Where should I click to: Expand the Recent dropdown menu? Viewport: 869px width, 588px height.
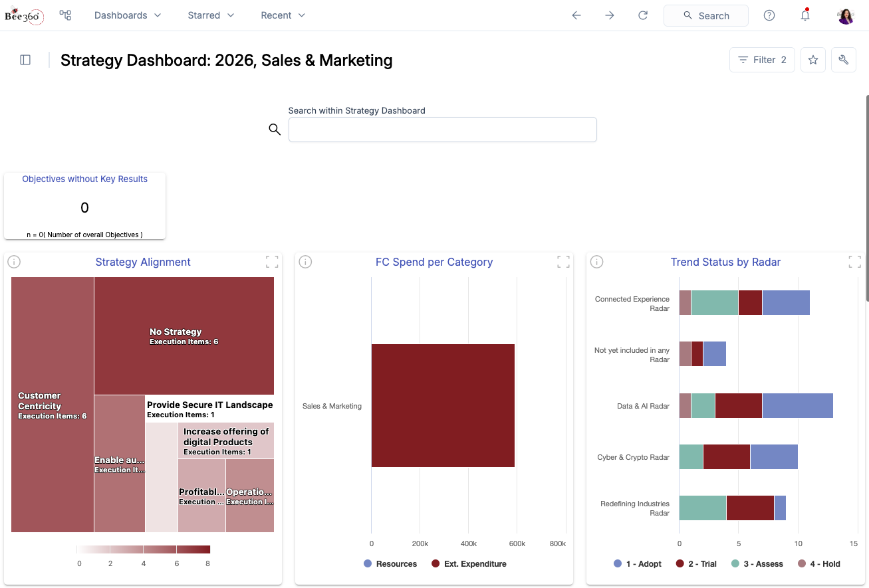pyautogui.click(x=283, y=15)
